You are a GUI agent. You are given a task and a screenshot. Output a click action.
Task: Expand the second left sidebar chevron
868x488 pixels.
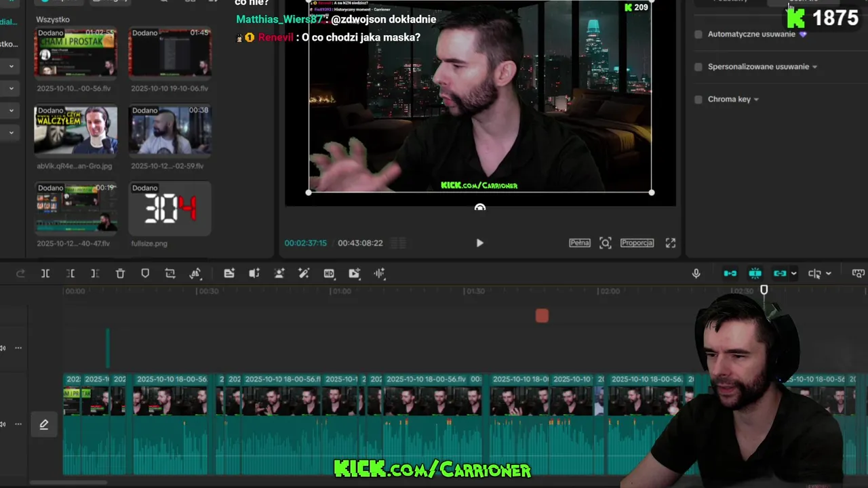coord(12,89)
